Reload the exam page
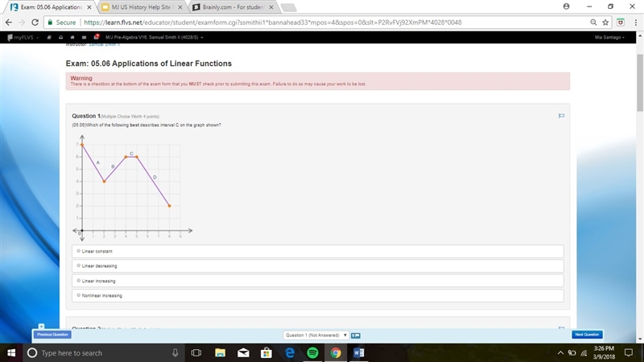This screenshot has height=362, width=644. pos(35,23)
